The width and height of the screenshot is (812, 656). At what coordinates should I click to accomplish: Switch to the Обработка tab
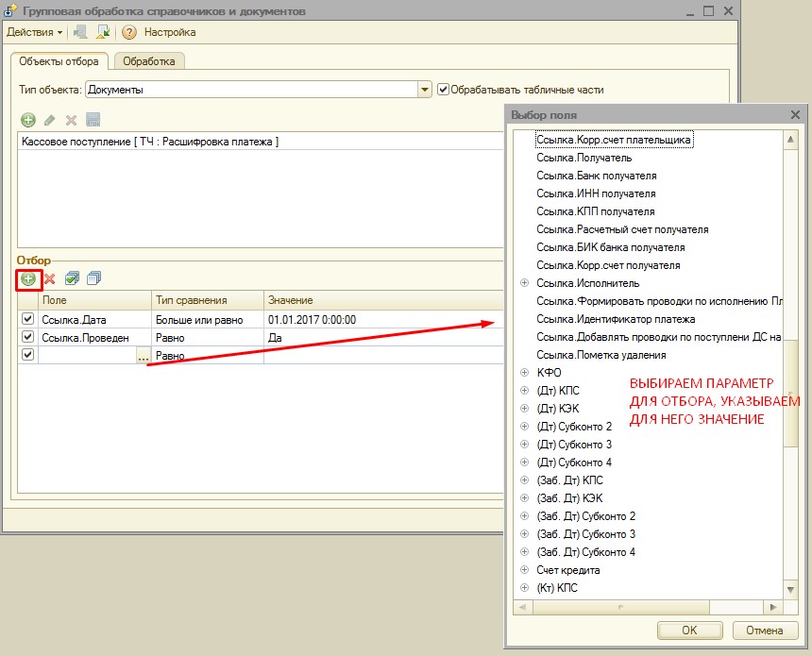click(149, 61)
